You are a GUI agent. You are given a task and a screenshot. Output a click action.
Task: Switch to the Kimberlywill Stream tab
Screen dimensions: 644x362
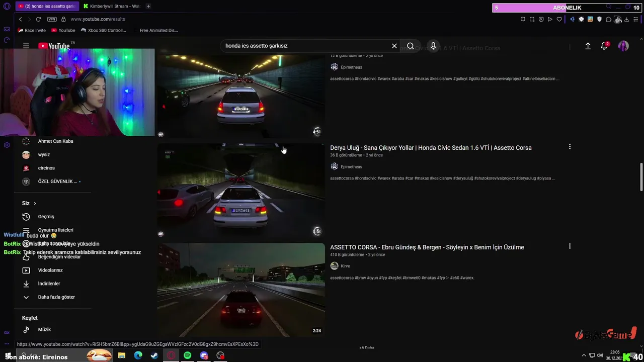click(x=112, y=6)
